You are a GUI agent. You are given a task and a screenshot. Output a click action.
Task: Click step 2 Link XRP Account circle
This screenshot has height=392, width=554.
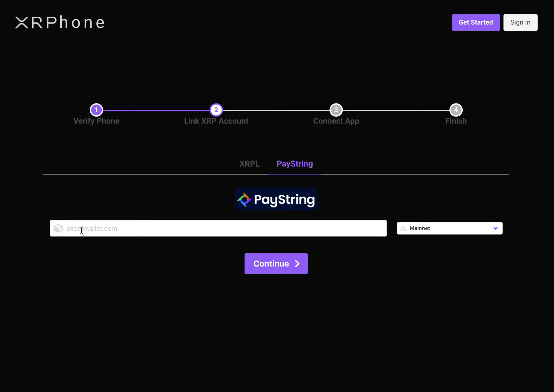click(216, 110)
